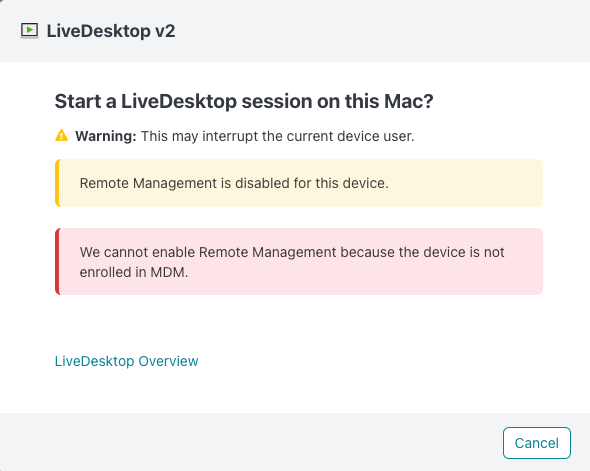Click the "LiveDesktop v2" dialog title
The image size is (590, 471).
111,31
